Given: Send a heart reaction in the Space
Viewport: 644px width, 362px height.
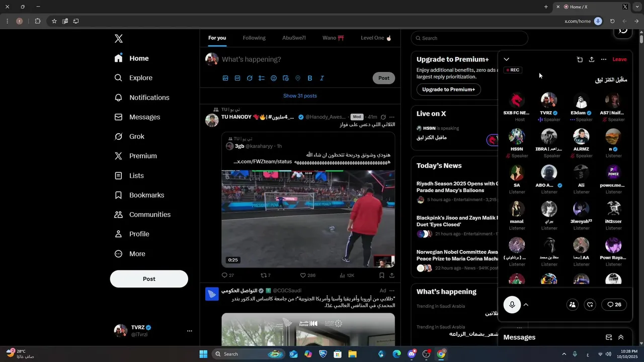Looking at the screenshot, I should pyautogui.click(x=591, y=305).
